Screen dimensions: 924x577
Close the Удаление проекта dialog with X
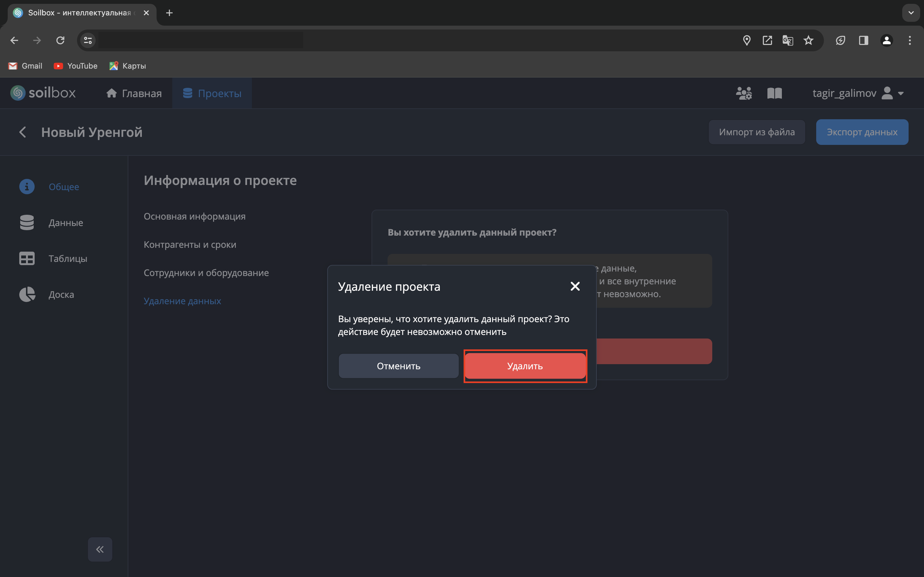coord(575,286)
